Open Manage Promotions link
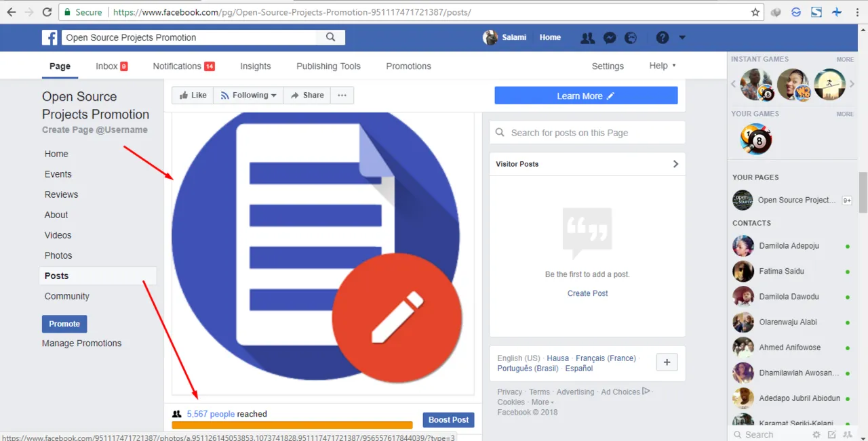Viewport: 868px width, 441px height. [x=81, y=343]
